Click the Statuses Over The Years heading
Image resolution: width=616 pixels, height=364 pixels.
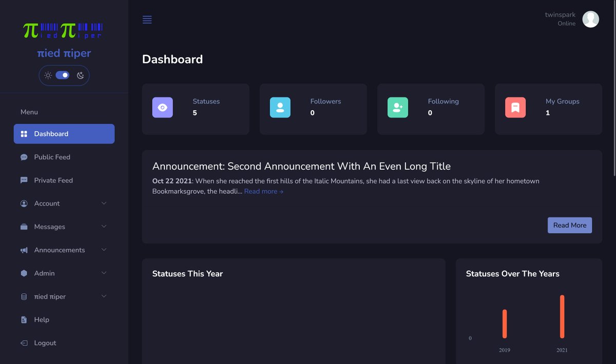pyautogui.click(x=513, y=274)
